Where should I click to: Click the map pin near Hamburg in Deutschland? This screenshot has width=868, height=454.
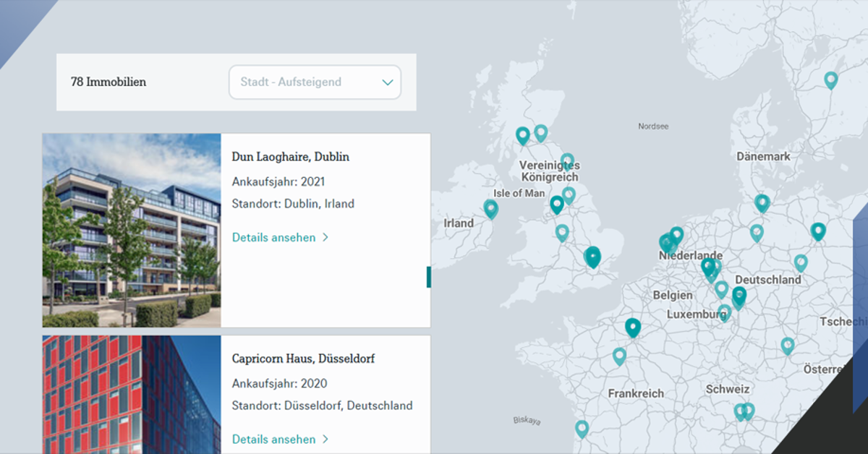pos(762,202)
